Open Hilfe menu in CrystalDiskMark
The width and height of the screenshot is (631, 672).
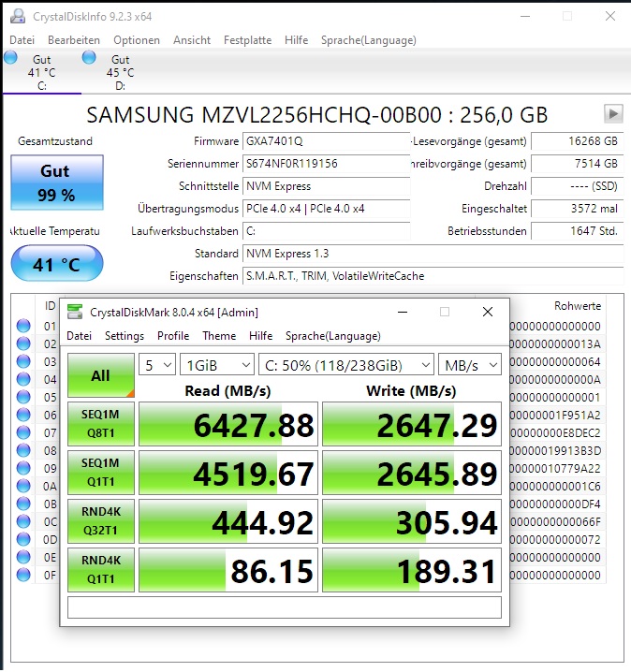(260, 336)
